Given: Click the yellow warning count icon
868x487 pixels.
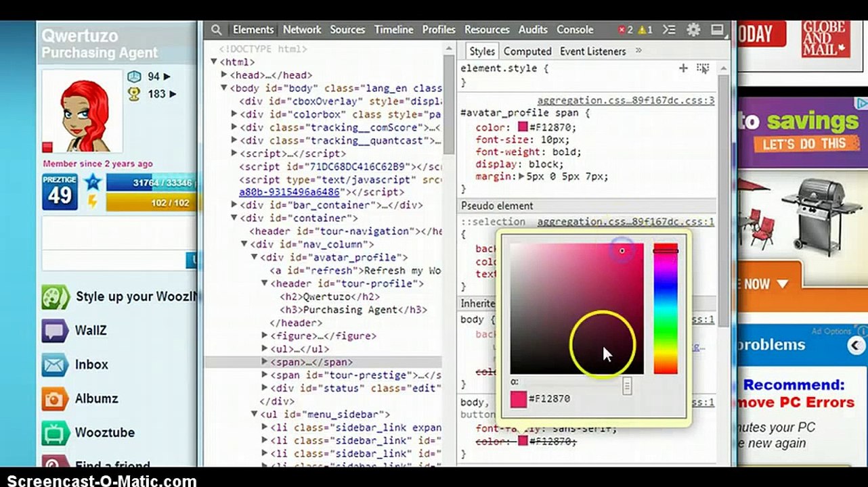Looking at the screenshot, I should 641,30.
